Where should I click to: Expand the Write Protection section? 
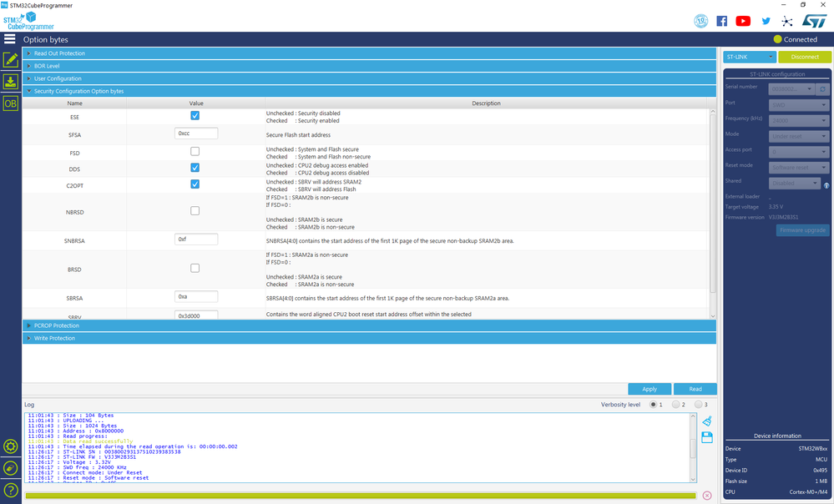tap(369, 338)
